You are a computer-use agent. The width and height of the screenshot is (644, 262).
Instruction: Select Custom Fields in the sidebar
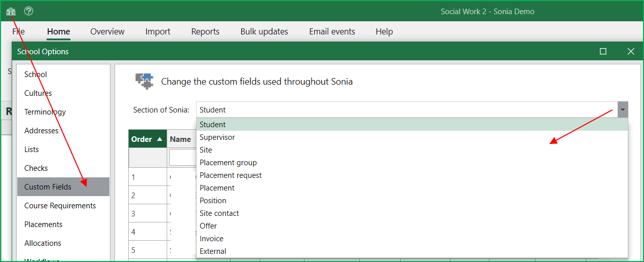pyautogui.click(x=63, y=187)
